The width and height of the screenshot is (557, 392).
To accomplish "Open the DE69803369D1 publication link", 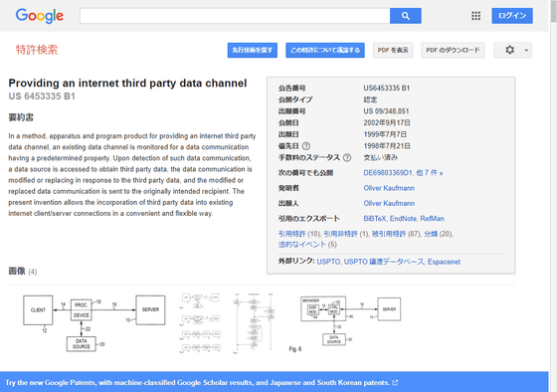I will tap(388, 173).
